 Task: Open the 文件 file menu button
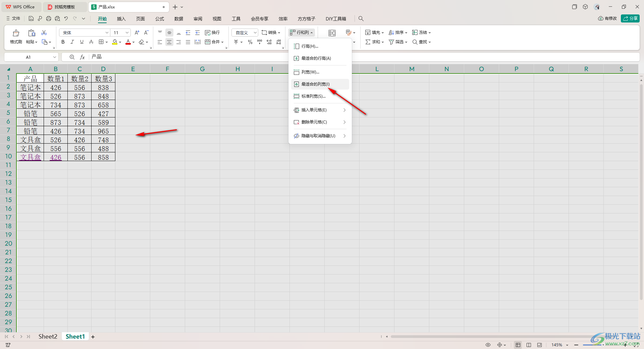point(13,18)
